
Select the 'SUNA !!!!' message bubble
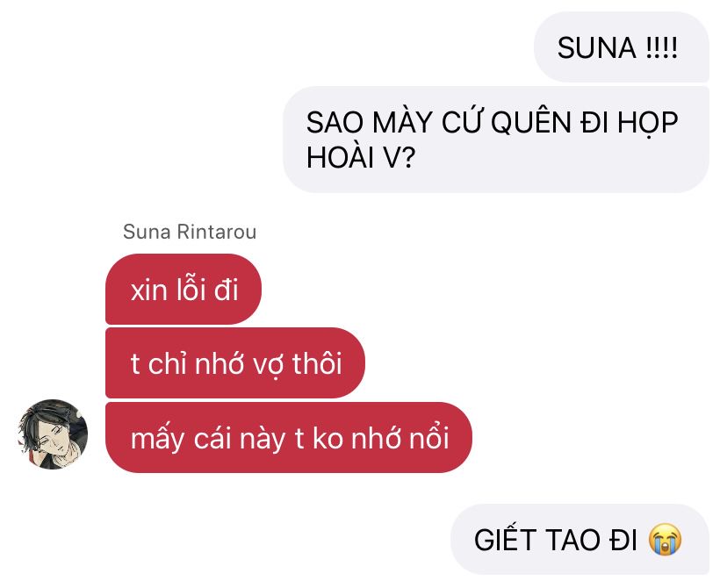coord(622,47)
